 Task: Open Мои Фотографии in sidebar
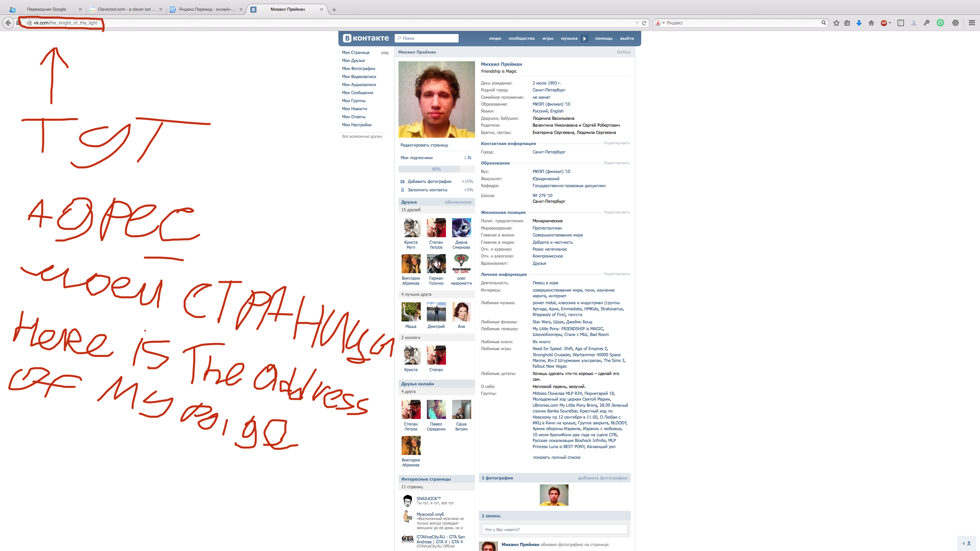[358, 68]
